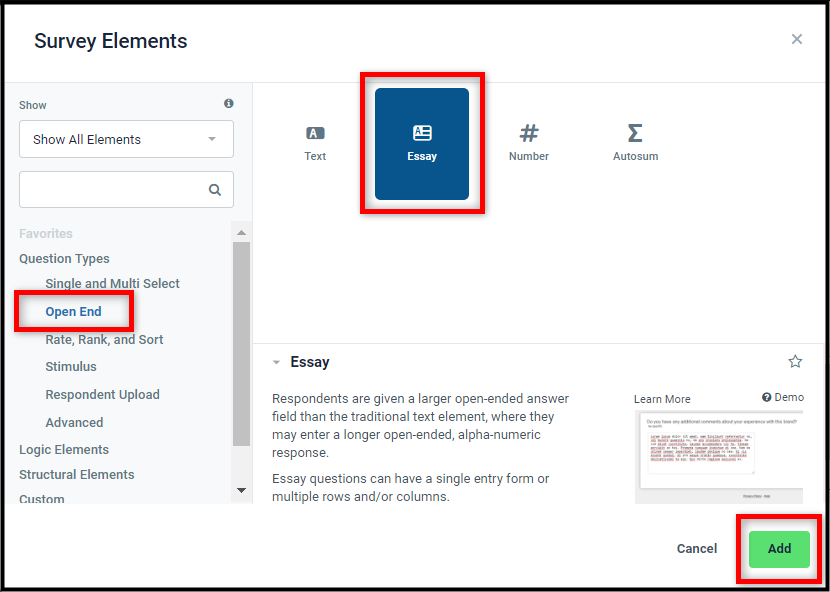The image size is (830, 592).
Task: Click the sidebar scroll down arrow
Action: [x=241, y=490]
